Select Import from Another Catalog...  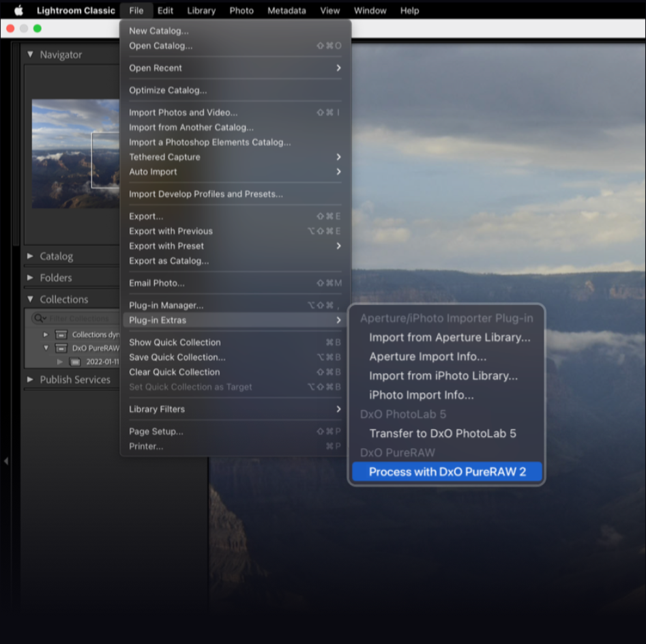coord(235,128)
